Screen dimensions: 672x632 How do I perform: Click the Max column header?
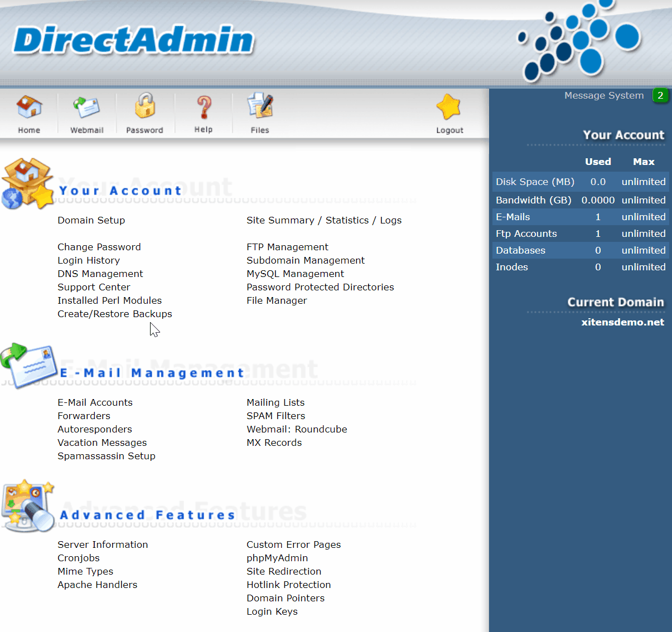click(x=644, y=162)
